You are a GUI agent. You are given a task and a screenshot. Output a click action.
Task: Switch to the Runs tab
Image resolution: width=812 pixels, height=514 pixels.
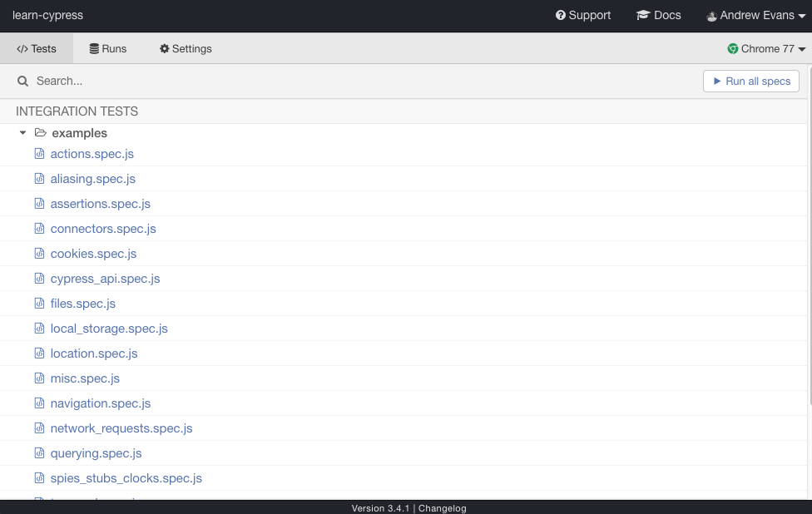pyautogui.click(x=108, y=49)
